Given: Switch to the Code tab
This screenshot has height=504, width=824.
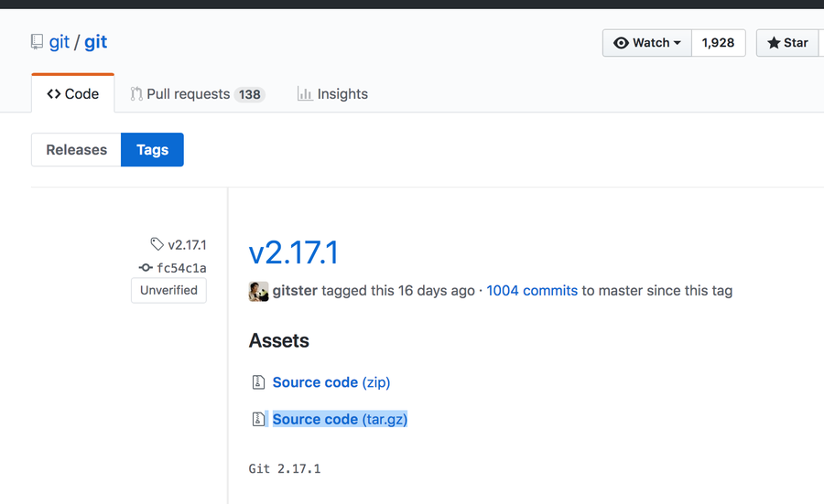Looking at the screenshot, I should pyautogui.click(x=73, y=94).
